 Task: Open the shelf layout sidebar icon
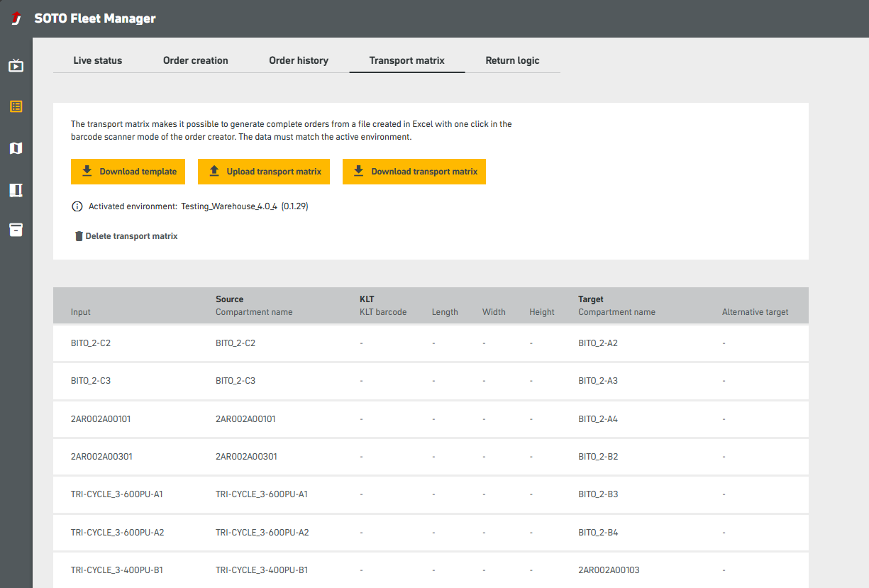16,189
